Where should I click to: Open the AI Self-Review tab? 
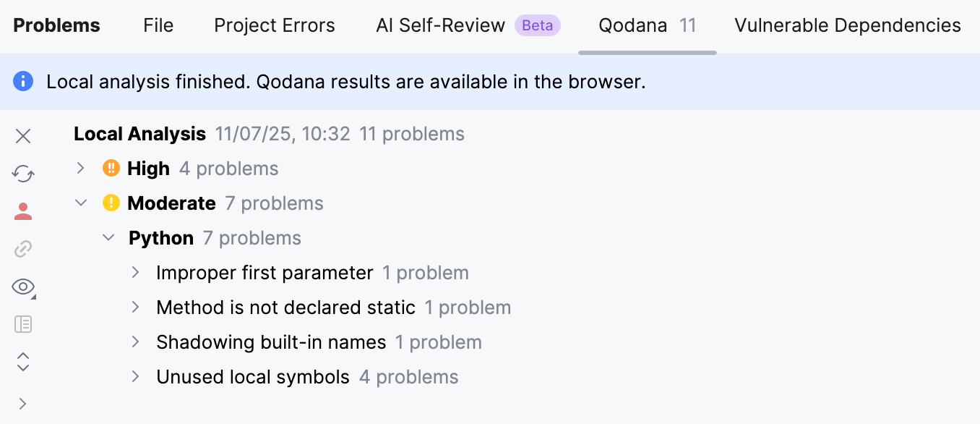pyautogui.click(x=440, y=25)
